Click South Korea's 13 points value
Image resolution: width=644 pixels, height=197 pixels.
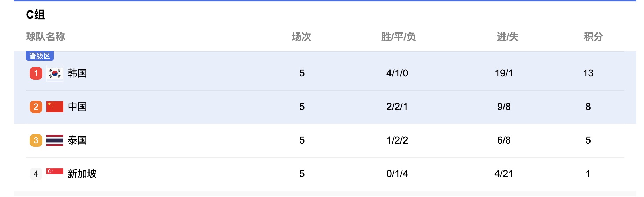[588, 73]
